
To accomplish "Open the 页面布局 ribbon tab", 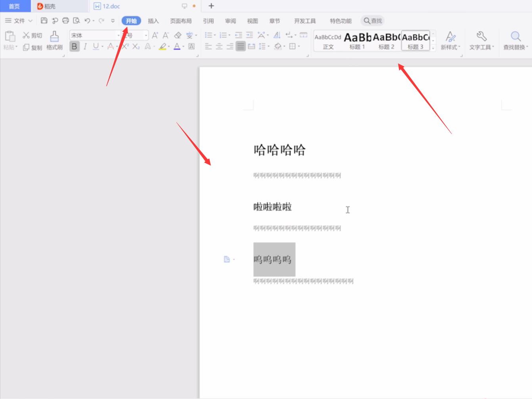I will coord(181,21).
